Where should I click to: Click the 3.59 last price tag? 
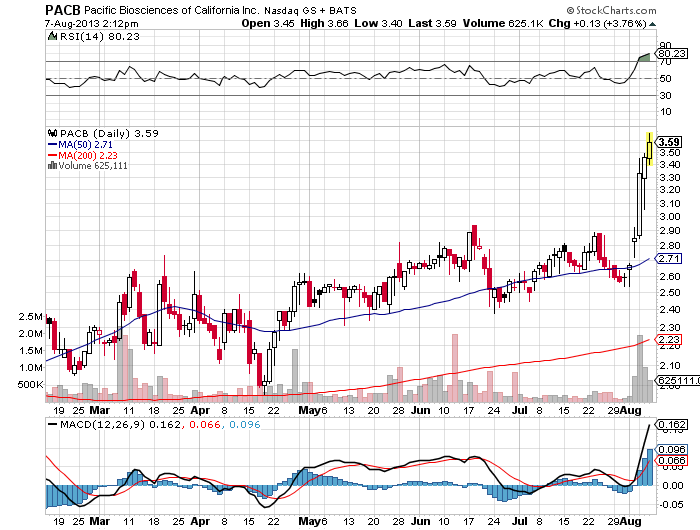[670, 142]
